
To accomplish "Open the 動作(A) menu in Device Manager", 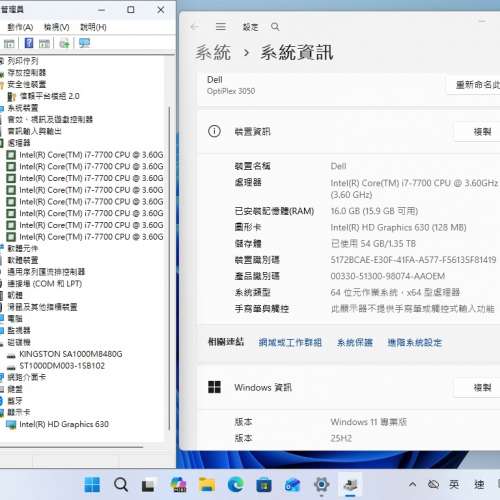I will point(20,27).
